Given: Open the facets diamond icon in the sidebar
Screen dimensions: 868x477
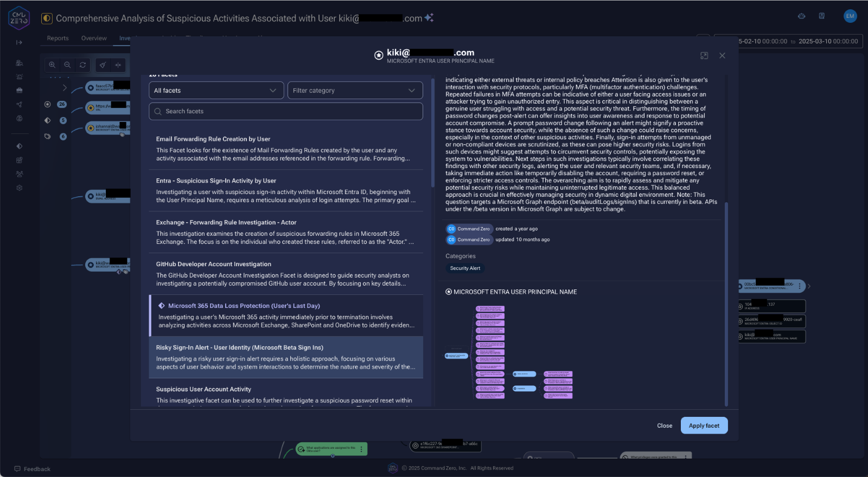Looking at the screenshot, I should 20,146.
